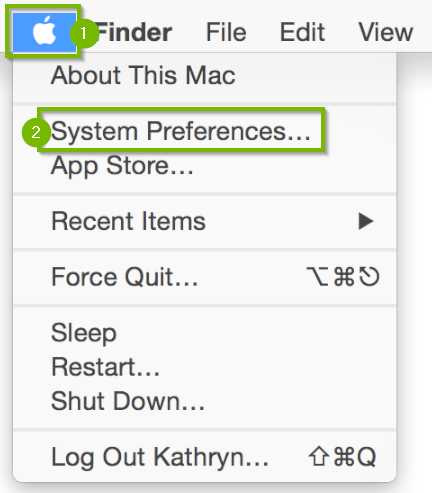432x493 pixels.
Task: Click the green step 2 badge
Action: pos(36,132)
